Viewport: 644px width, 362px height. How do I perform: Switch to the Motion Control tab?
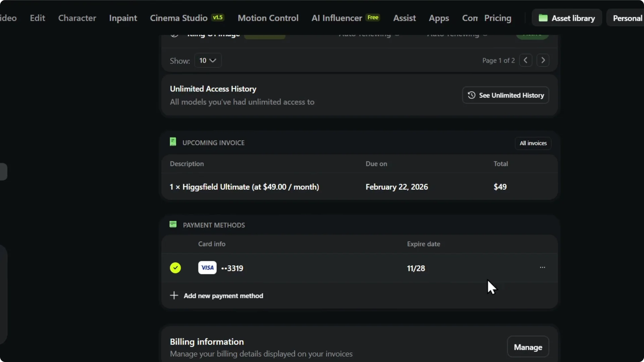point(268,18)
